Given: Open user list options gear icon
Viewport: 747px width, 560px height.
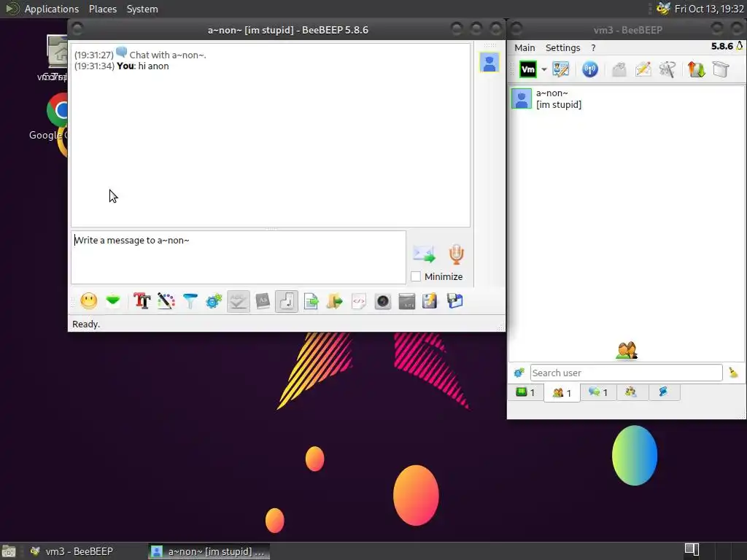Looking at the screenshot, I should [x=519, y=373].
